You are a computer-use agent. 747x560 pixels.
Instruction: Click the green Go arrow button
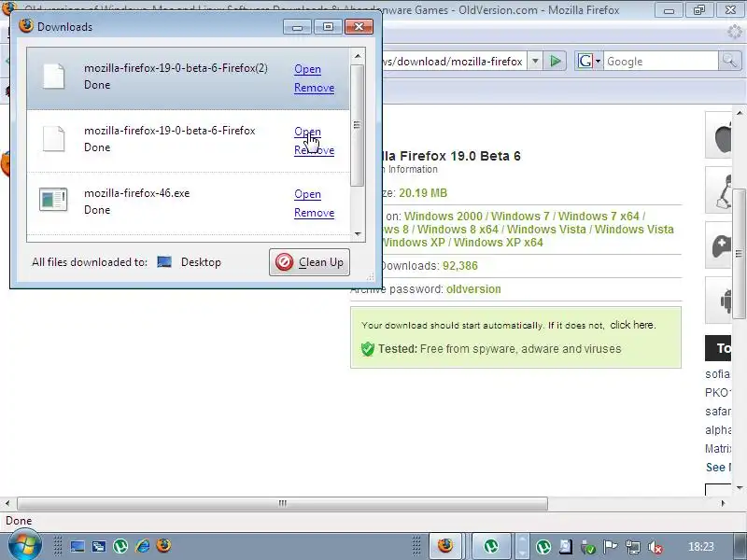555,61
